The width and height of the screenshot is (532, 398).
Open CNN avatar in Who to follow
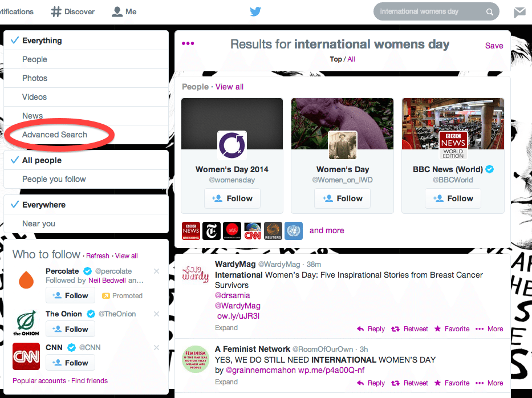pos(26,356)
